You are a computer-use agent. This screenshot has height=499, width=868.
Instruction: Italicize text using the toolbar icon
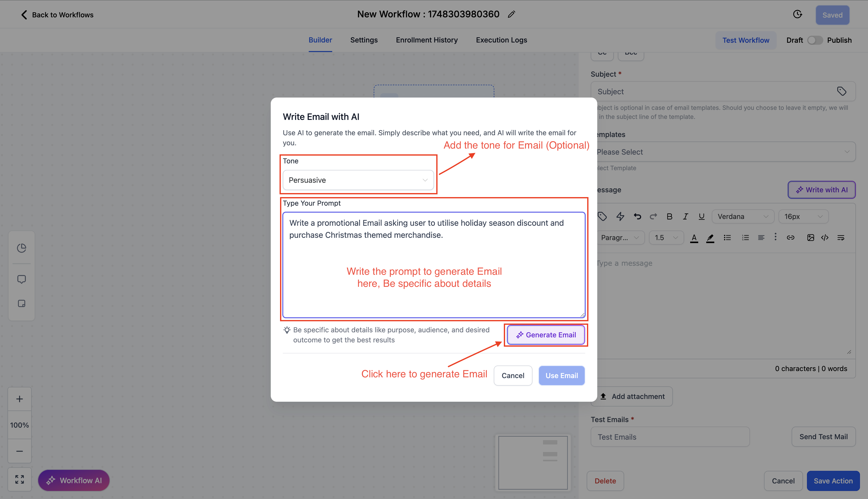click(685, 216)
